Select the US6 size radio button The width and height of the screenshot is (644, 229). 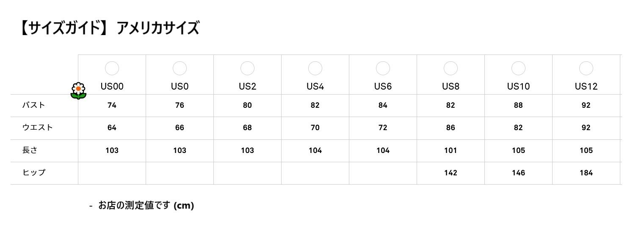coord(383,68)
